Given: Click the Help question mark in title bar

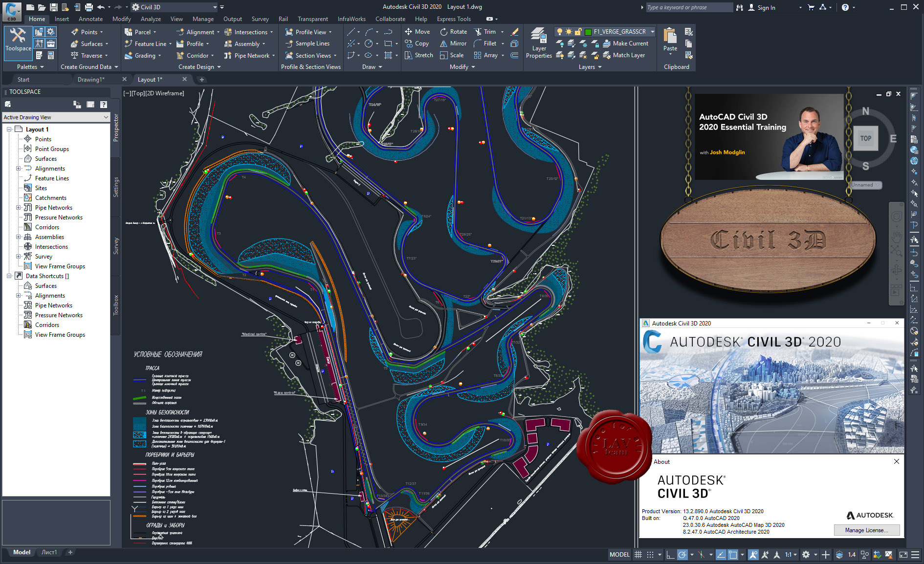Looking at the screenshot, I should [x=845, y=7].
